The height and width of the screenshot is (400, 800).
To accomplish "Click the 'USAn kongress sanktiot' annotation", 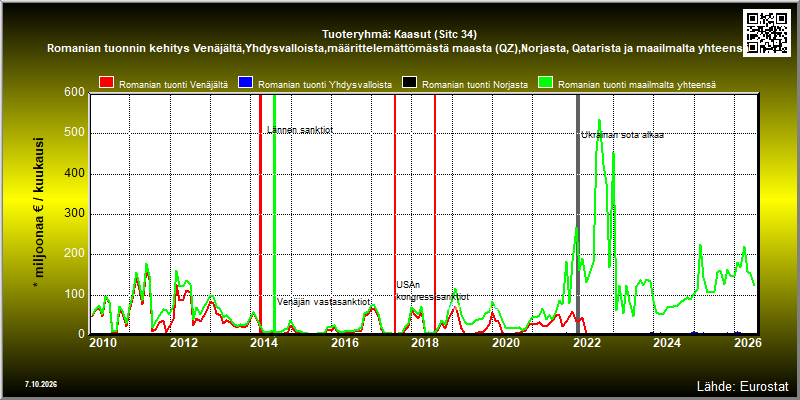I will [x=432, y=291].
